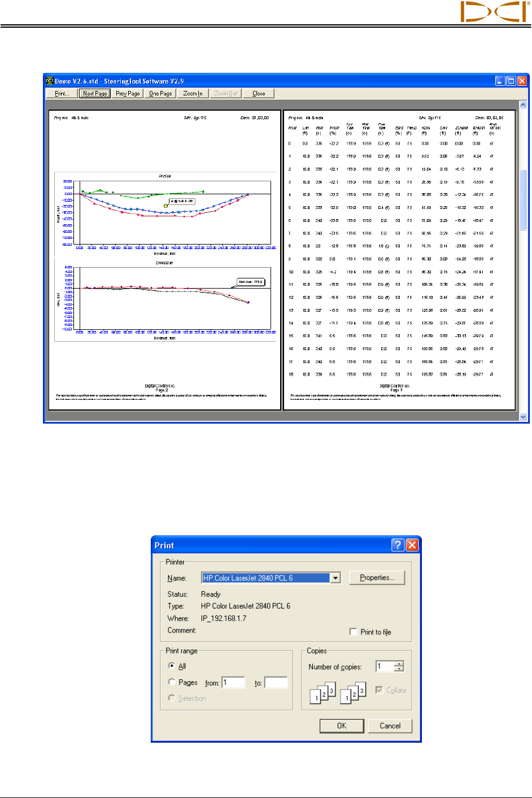Viewport: 532px width, 798px height.
Task: Click printer Status text 'Ready'
Action: pyautogui.click(x=211, y=594)
